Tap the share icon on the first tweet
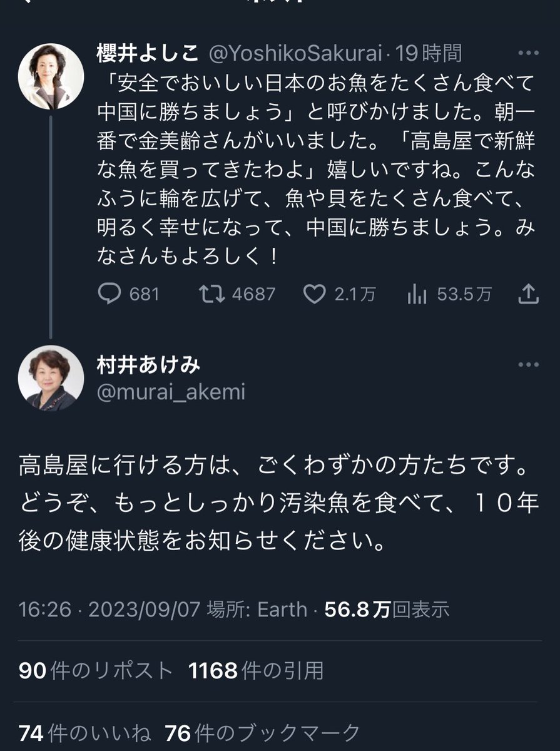Screen dimensions: 560x751 529,293
